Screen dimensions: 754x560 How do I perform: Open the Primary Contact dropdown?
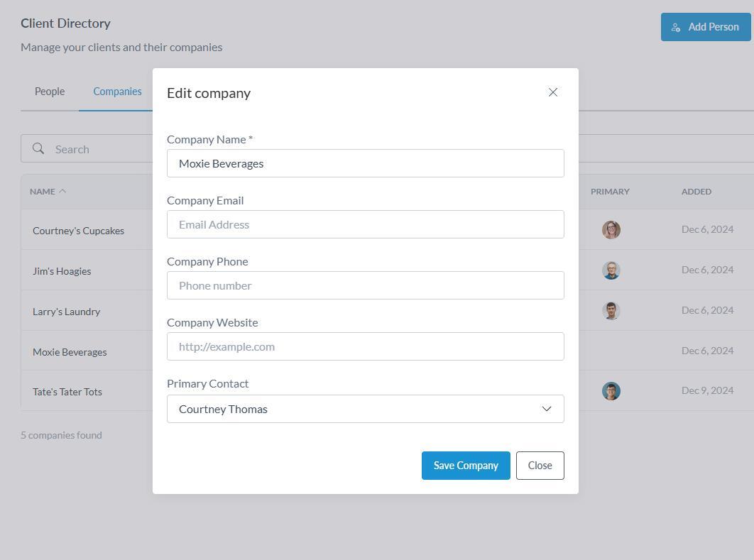tap(365, 409)
